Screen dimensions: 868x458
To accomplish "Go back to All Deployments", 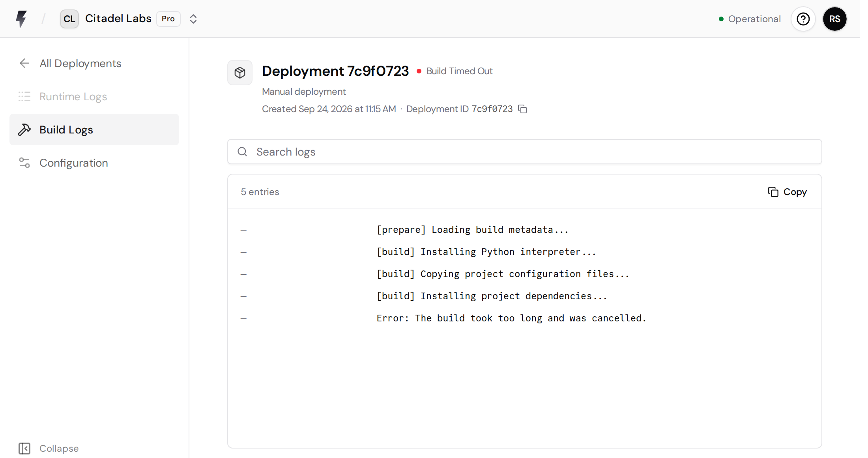I will [x=94, y=63].
